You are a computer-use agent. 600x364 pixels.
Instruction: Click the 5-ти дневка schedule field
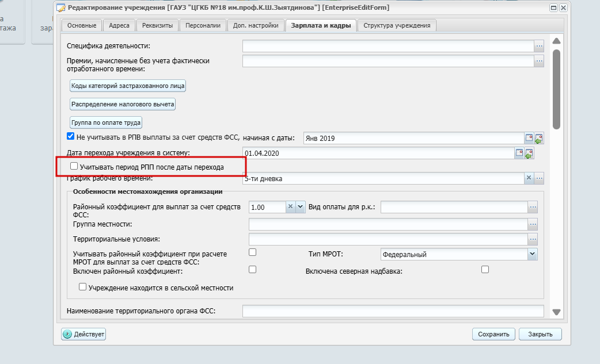coord(383,178)
